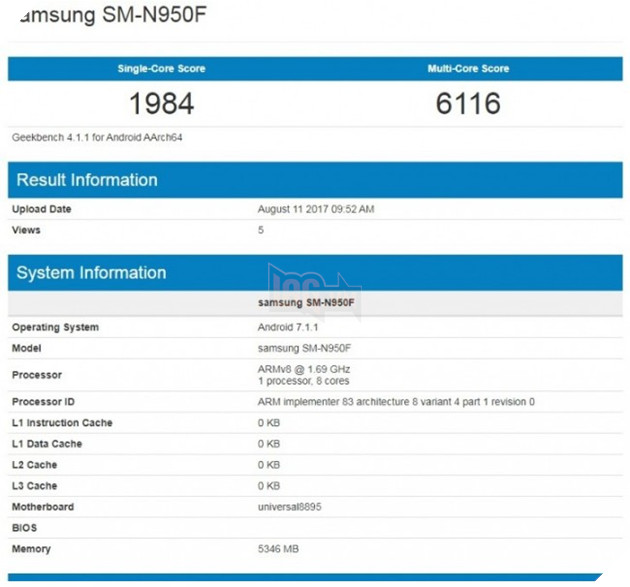630x587 pixels.
Task: Click the Samsung SM-N950F page title
Action: pyautogui.click(x=113, y=14)
